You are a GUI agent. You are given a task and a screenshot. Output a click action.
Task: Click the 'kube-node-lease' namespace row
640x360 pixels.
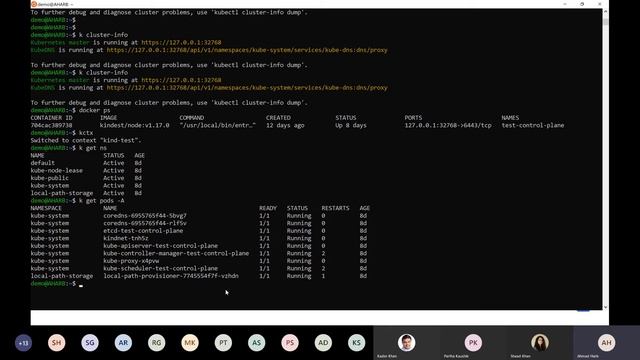tap(86, 171)
